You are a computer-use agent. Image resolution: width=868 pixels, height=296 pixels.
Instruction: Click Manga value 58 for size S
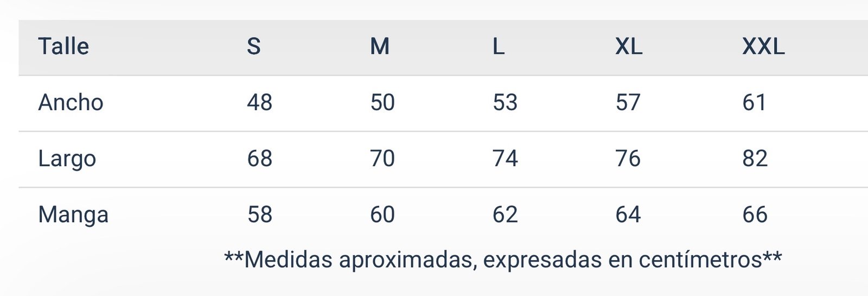(259, 215)
